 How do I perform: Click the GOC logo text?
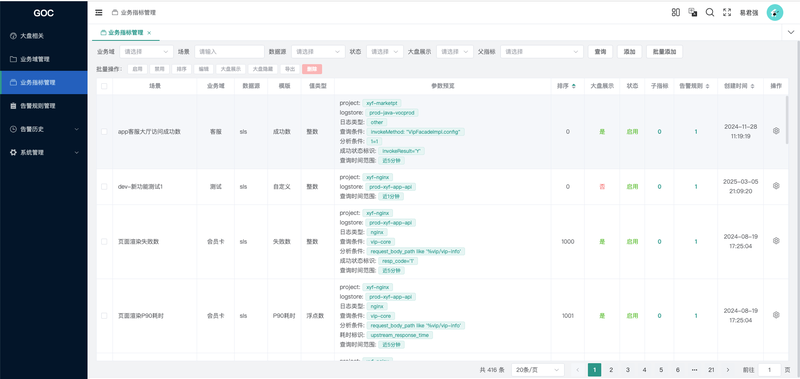click(44, 13)
